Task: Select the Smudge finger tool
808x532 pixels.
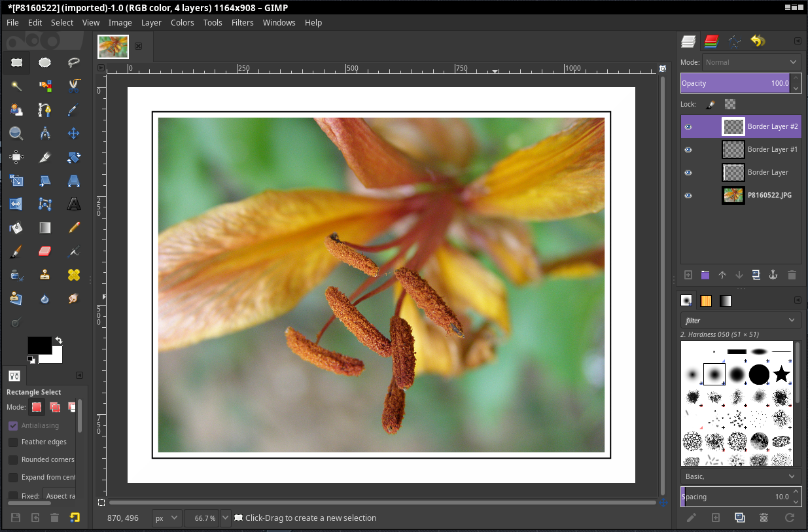Action: tap(73, 298)
